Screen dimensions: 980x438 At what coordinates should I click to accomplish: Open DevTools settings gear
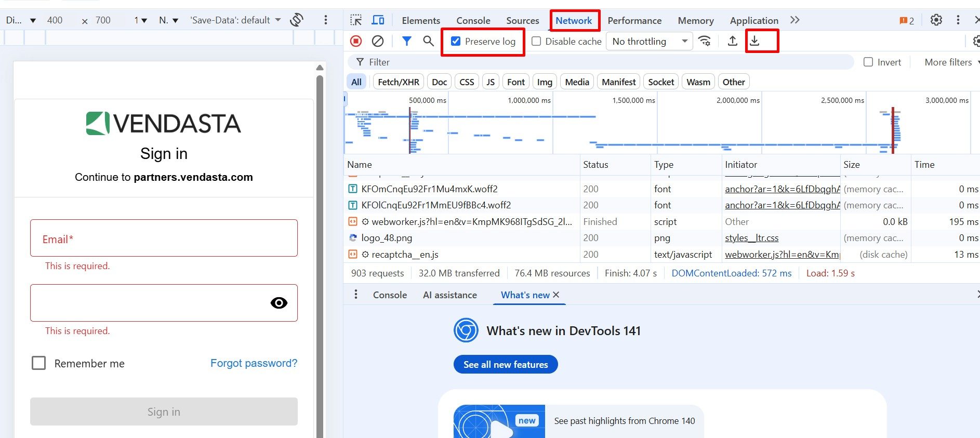[936, 20]
